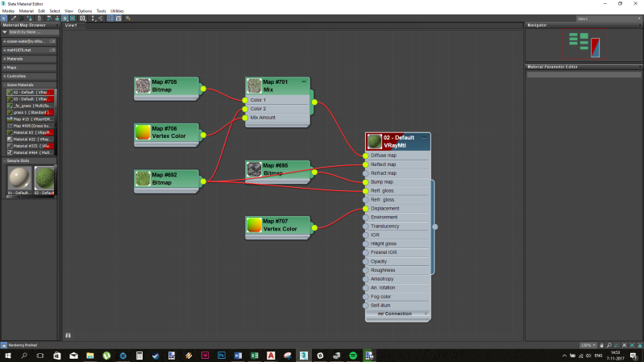Click the Map #706 Vertex Color swatch

[x=143, y=131]
